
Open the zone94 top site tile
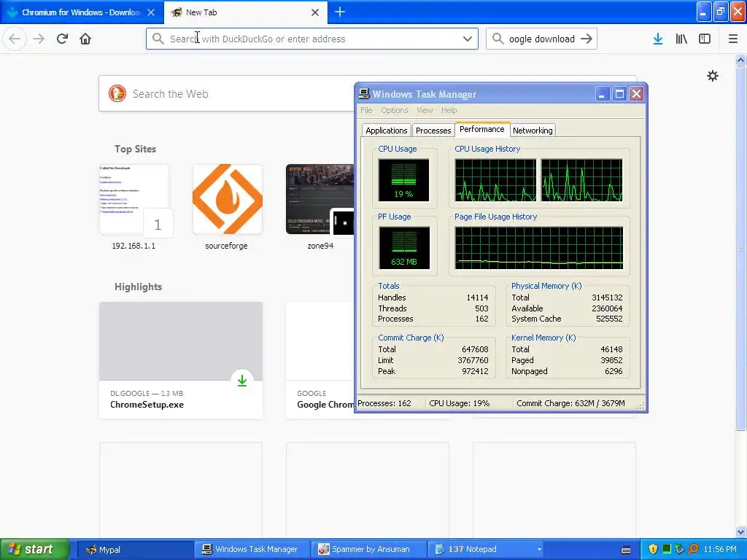click(x=320, y=207)
